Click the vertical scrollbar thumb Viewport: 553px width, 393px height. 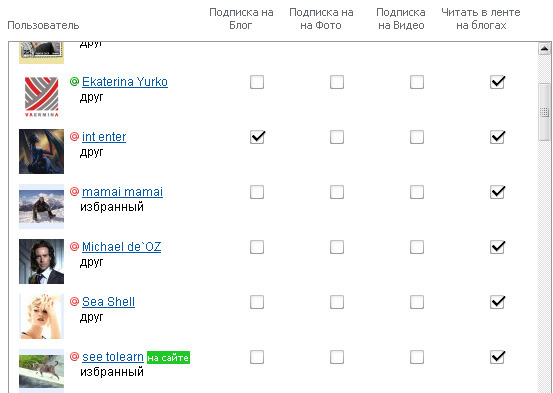(x=544, y=112)
